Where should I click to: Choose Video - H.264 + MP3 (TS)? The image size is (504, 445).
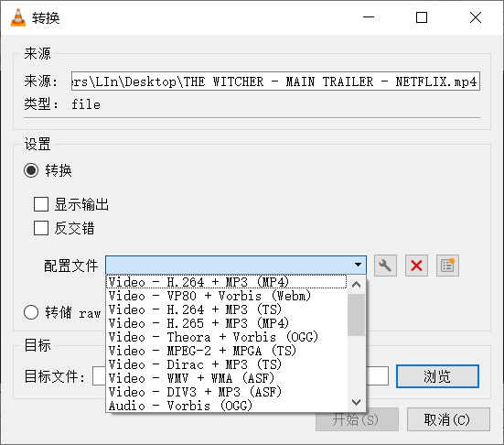click(x=227, y=309)
